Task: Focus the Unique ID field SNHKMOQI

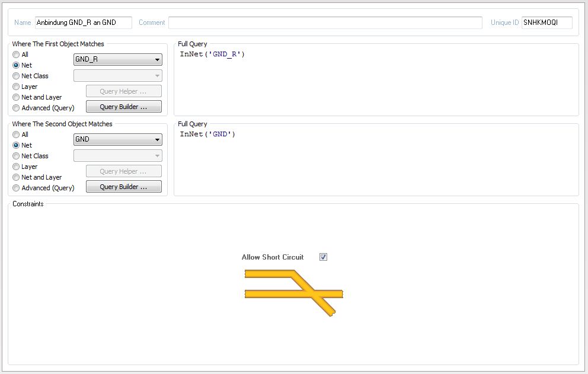Action: 547,23
